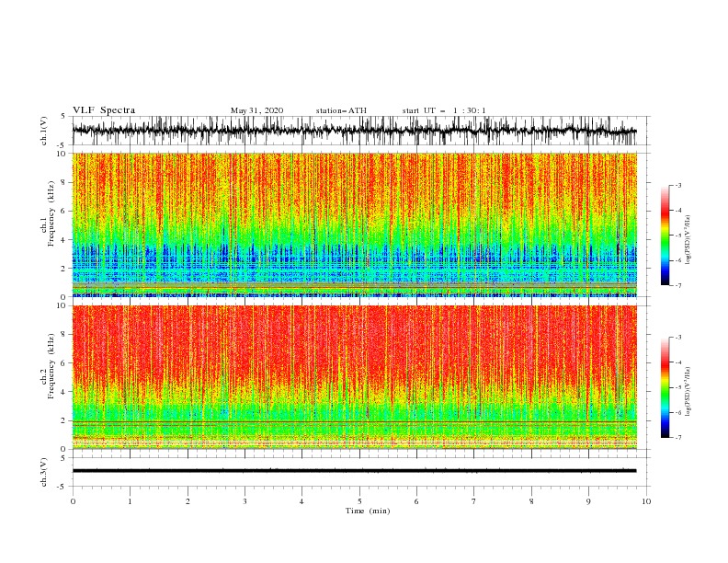728x563 pixels.
Task: Click the "start UT = 1 : 30: 1" text
Action: click(x=444, y=110)
